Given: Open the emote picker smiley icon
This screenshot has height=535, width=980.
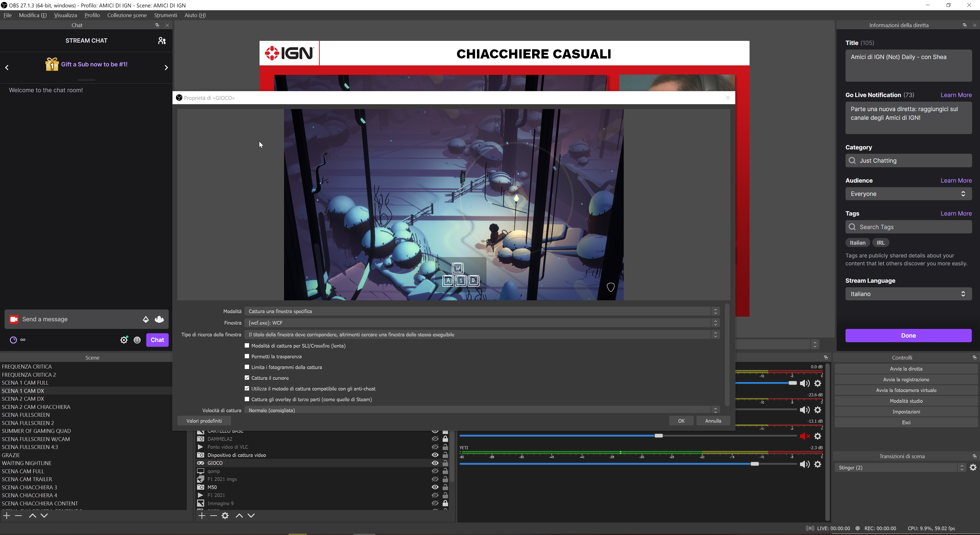Looking at the screenshot, I should [137, 340].
